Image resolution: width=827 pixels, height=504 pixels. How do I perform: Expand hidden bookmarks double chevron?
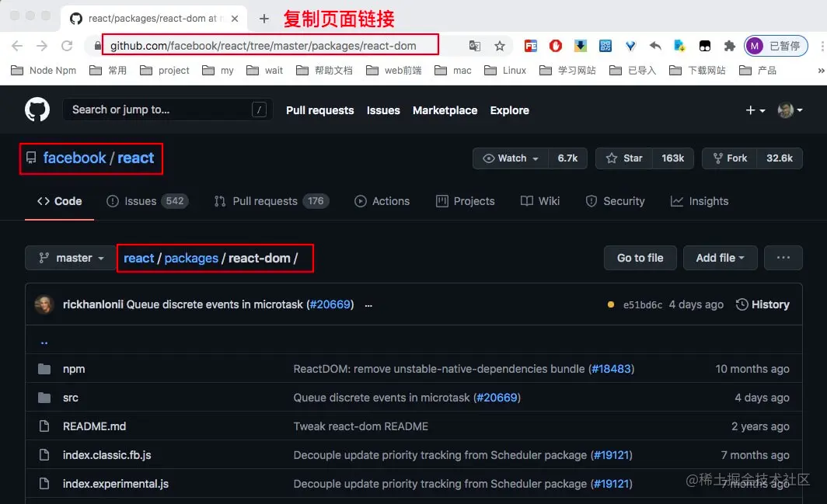click(821, 70)
